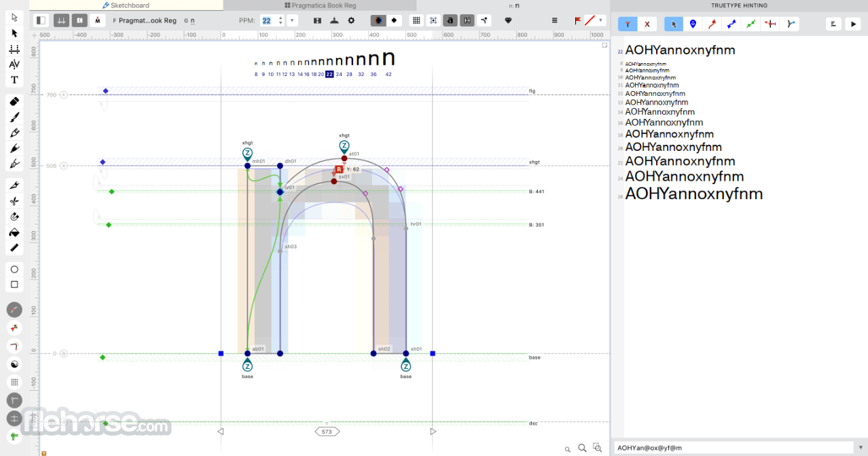
Task: Click the yin-yang icon in left toolbar
Action: (14, 364)
